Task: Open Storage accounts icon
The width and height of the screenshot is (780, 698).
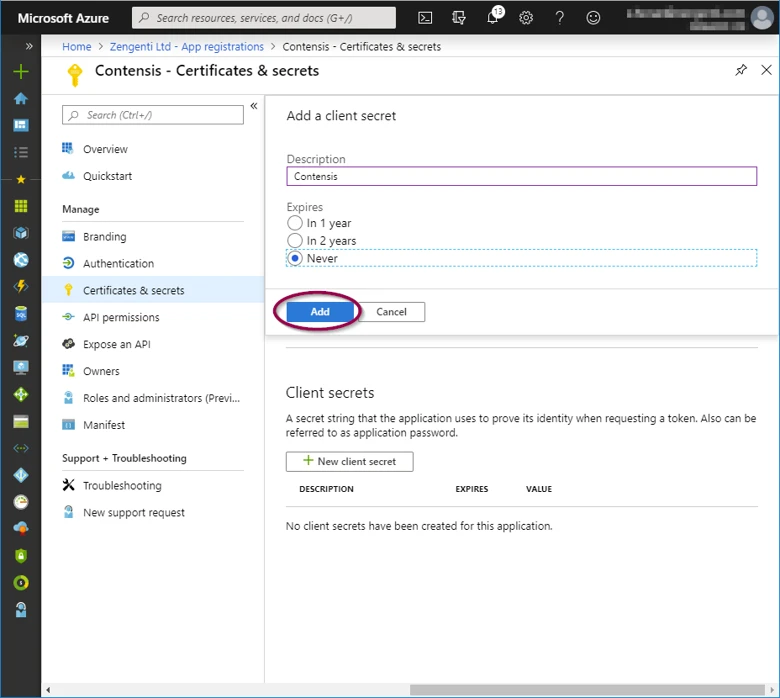Action: [x=21, y=421]
